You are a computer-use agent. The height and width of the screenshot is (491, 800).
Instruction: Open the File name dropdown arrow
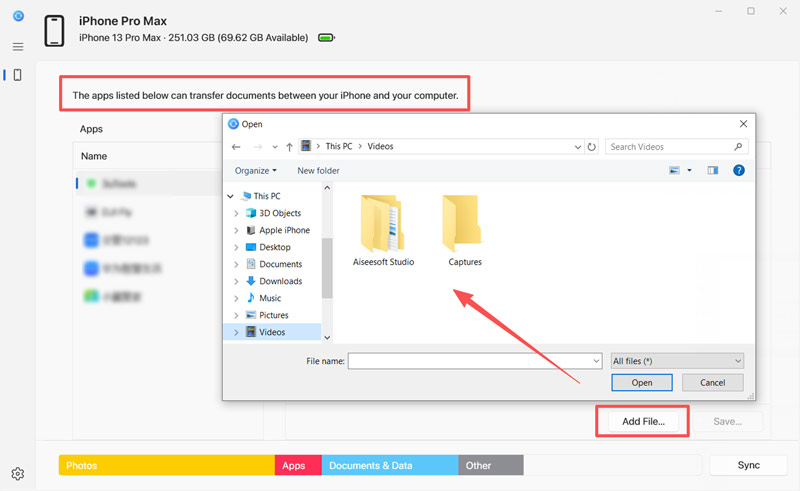596,361
